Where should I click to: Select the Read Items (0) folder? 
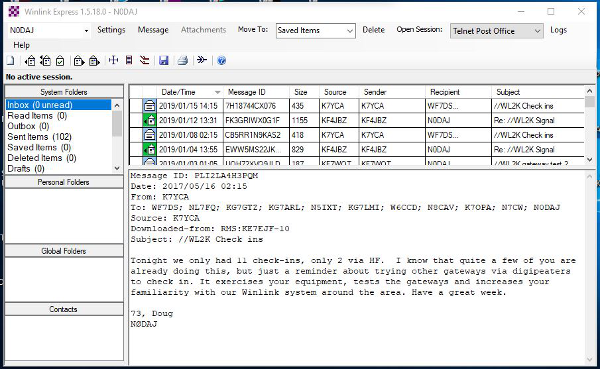point(37,116)
